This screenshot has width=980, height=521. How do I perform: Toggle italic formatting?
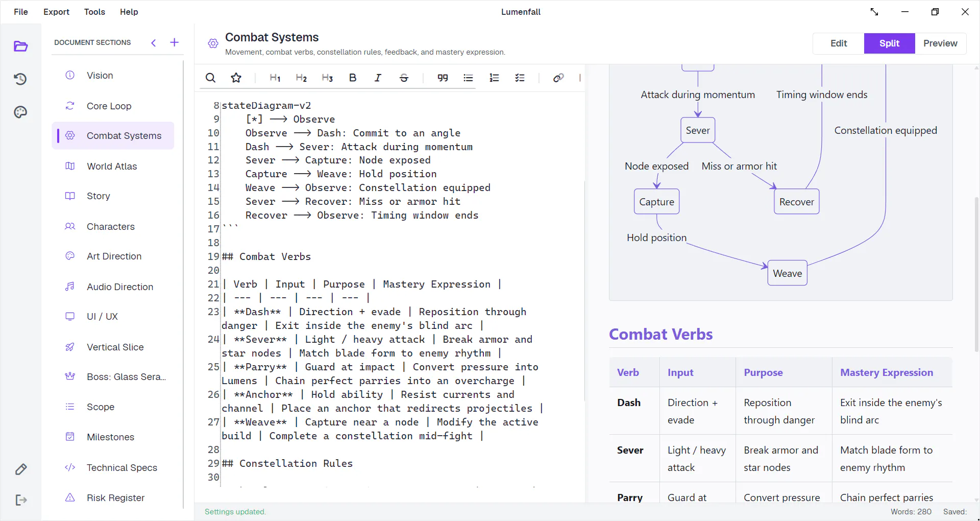pyautogui.click(x=378, y=78)
